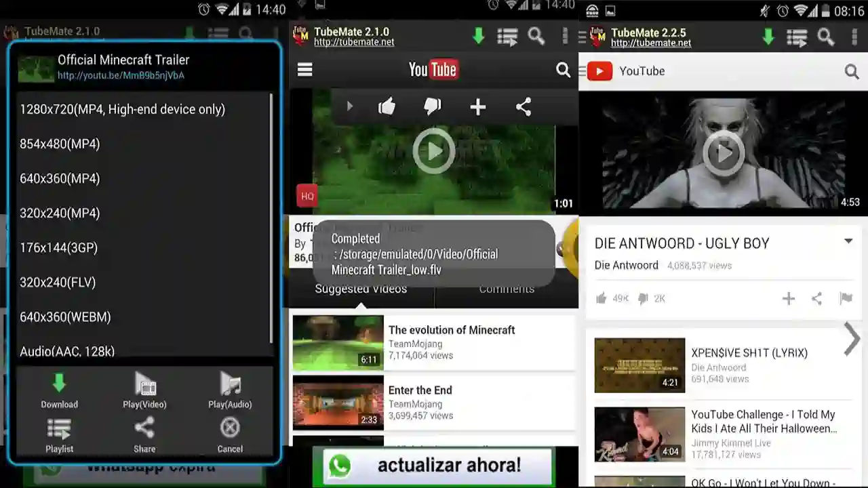
Task: Tap search magnifier in TubeMate 2.1.0 toolbar
Action: (x=536, y=37)
